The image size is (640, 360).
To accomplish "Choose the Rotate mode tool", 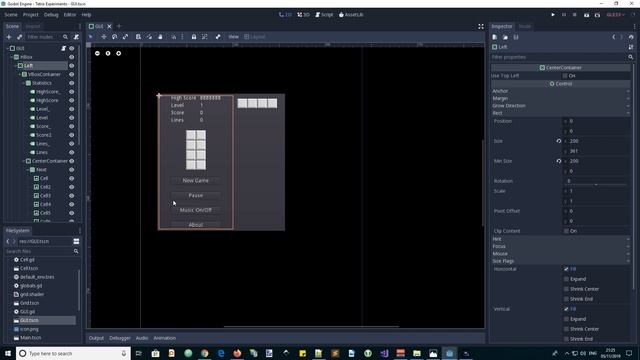I will [115, 37].
